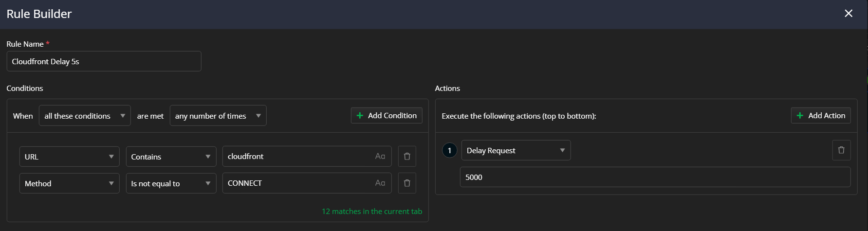This screenshot has width=868, height=231.
Task: Expand the Delay Request action dropdown
Action: point(516,150)
